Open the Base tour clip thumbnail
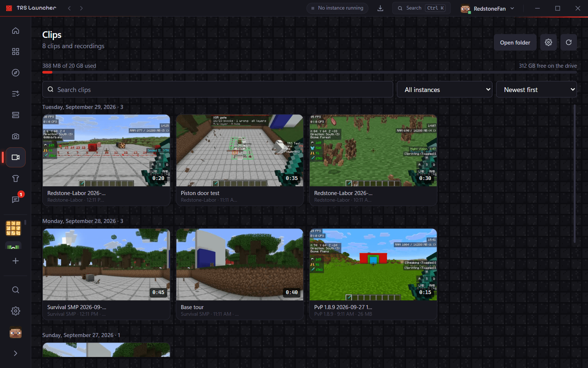This screenshot has width=588, height=368. tap(240, 265)
